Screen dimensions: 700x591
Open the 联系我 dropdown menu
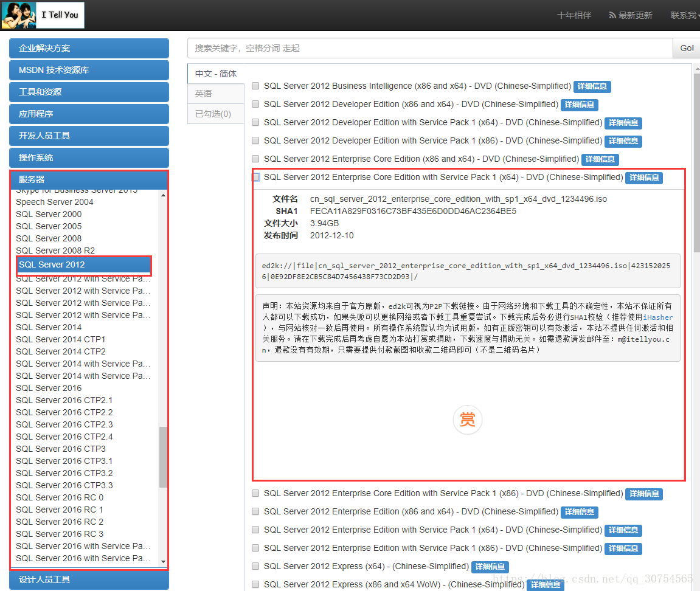tap(684, 15)
